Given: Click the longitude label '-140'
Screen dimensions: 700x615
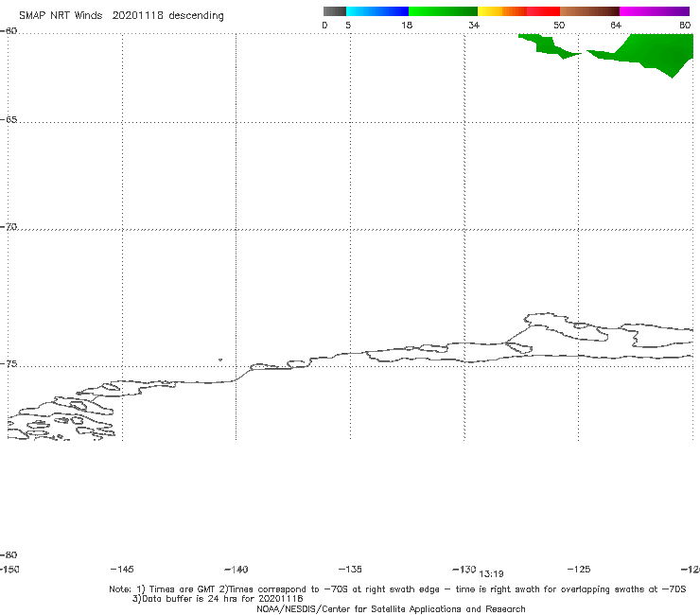Looking at the screenshot, I should pyautogui.click(x=236, y=570).
